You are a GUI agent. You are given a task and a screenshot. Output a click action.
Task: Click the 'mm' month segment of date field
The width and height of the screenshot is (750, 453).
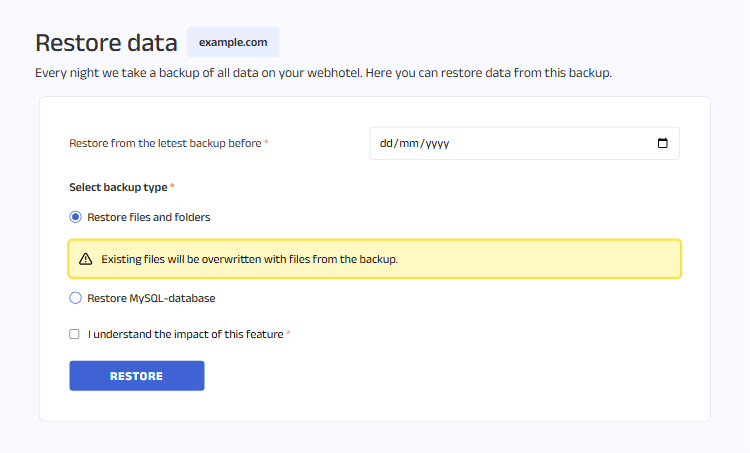point(410,143)
